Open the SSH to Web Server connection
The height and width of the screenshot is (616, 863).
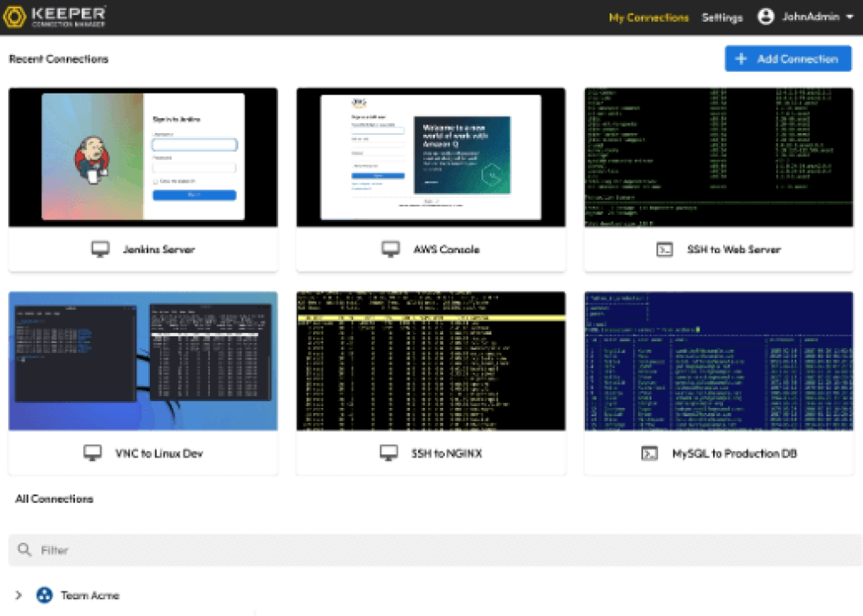click(717, 156)
